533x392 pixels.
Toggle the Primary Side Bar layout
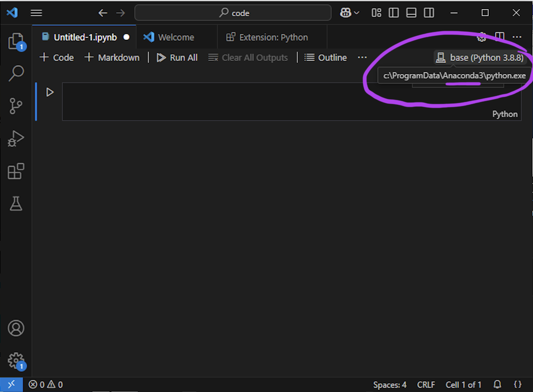[x=394, y=13]
